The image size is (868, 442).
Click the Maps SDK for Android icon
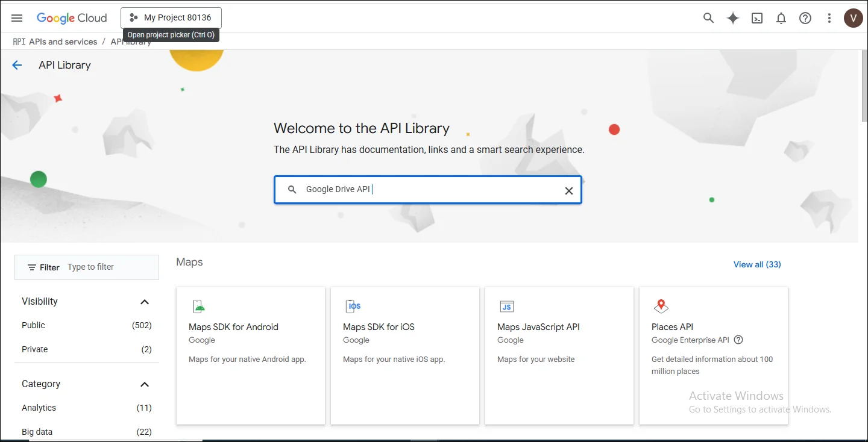pos(199,307)
